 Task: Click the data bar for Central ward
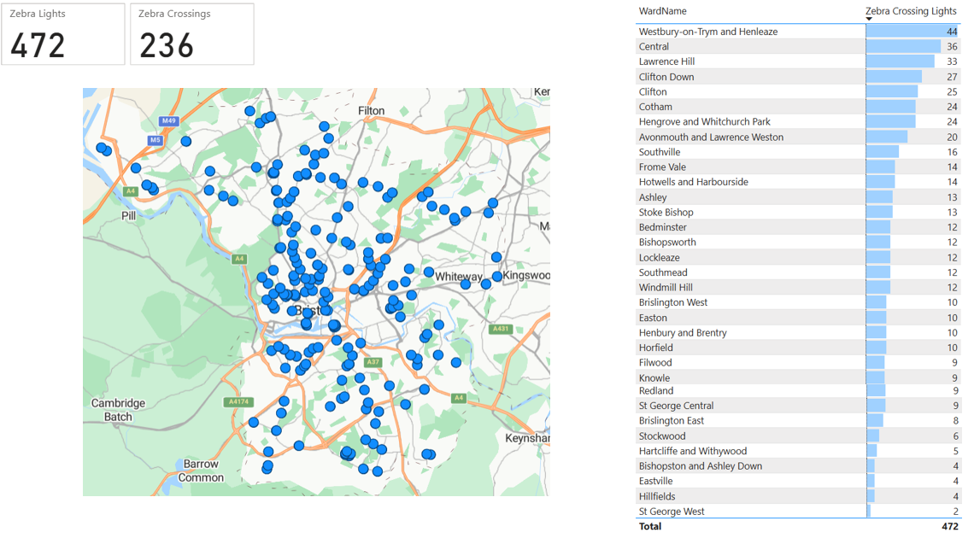pyautogui.click(x=902, y=47)
